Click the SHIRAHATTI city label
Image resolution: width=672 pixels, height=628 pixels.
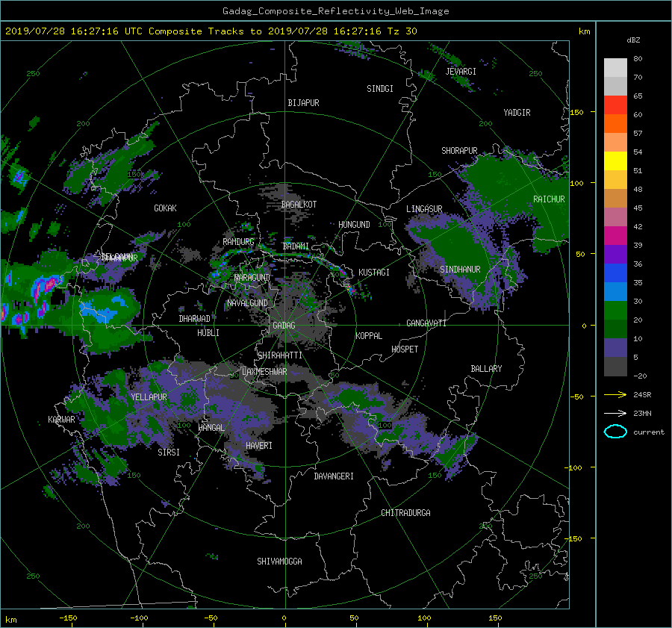[280, 355]
